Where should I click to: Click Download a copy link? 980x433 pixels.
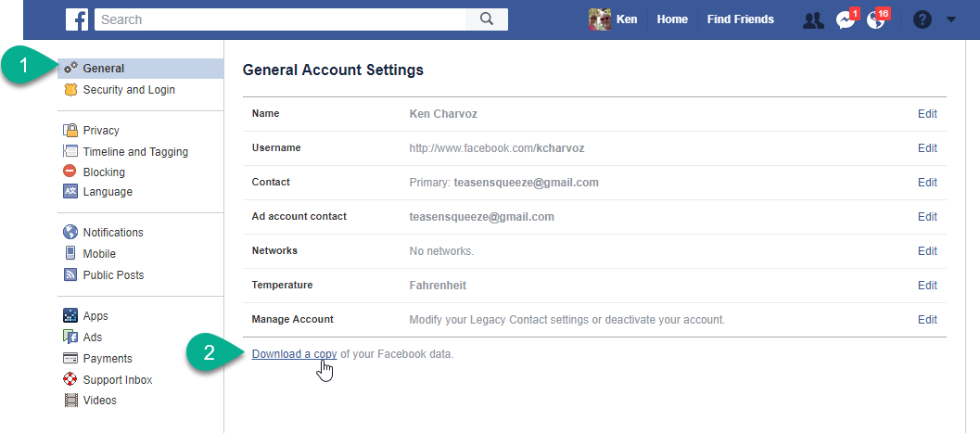295,354
